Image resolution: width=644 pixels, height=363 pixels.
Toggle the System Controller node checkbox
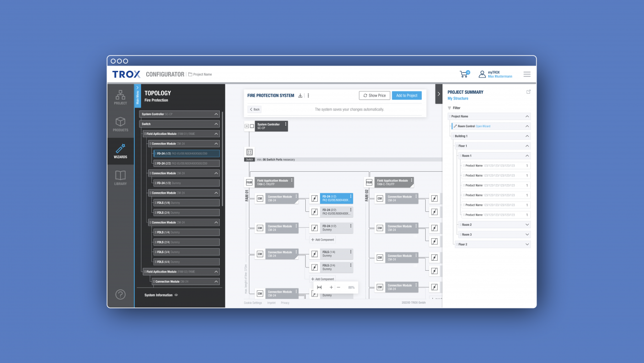tap(252, 126)
